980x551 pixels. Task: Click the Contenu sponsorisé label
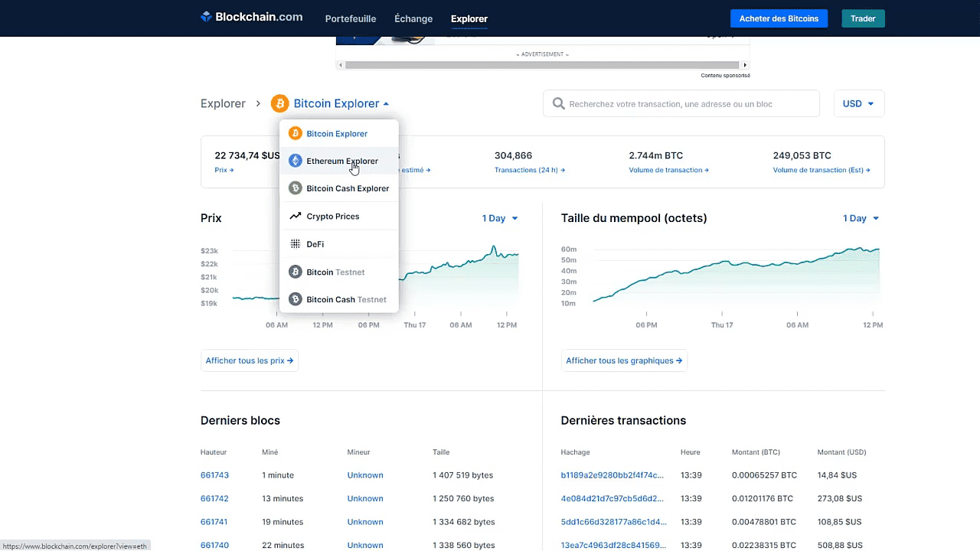click(x=725, y=76)
